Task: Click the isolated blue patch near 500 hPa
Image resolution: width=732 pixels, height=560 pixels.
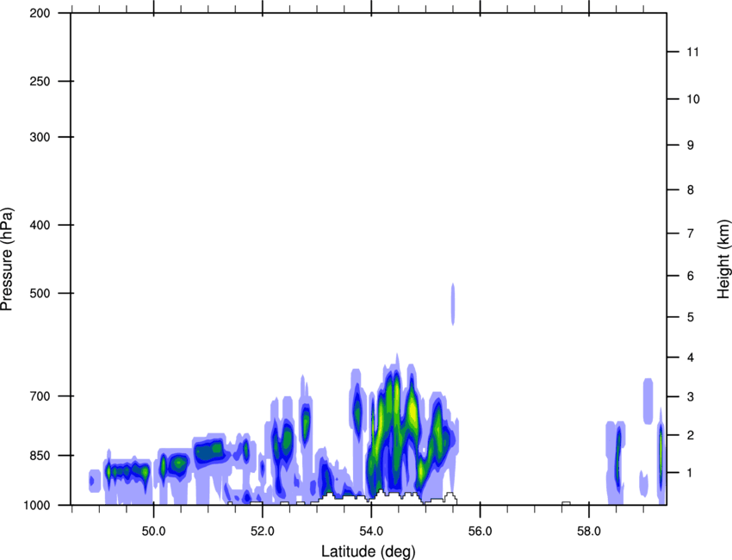Action: (453, 304)
